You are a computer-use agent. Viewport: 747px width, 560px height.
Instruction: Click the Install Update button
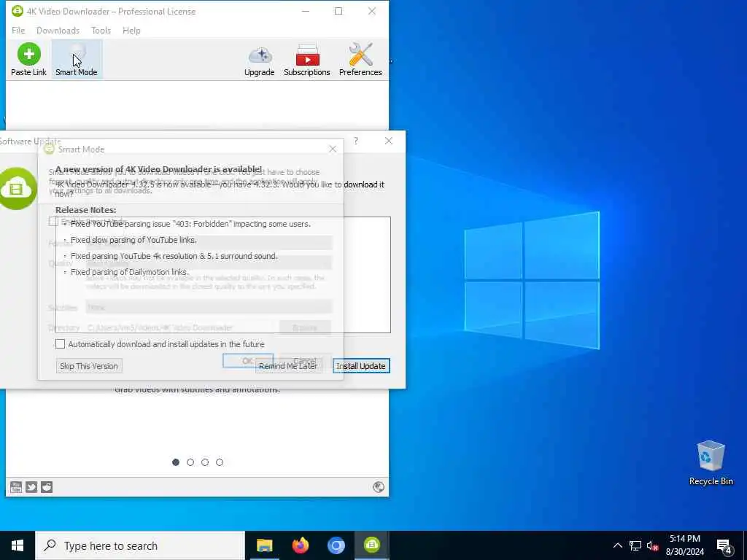pos(361,366)
